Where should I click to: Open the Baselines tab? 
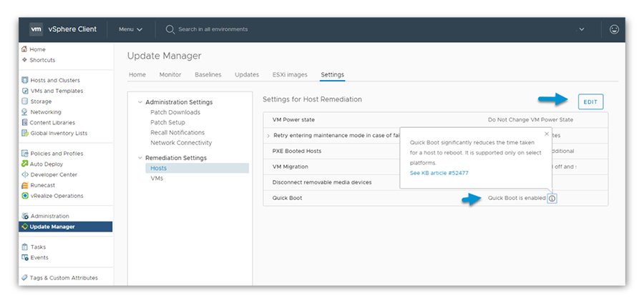[x=208, y=74]
